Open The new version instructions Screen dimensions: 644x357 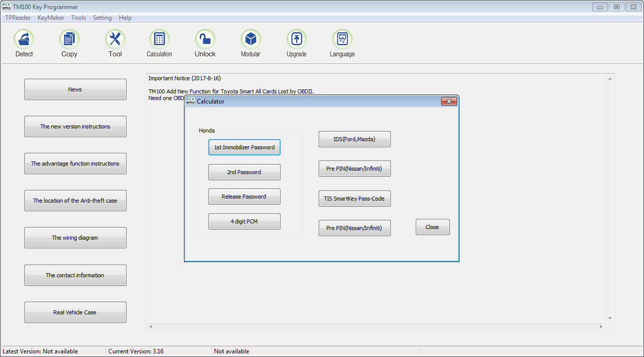click(x=75, y=126)
